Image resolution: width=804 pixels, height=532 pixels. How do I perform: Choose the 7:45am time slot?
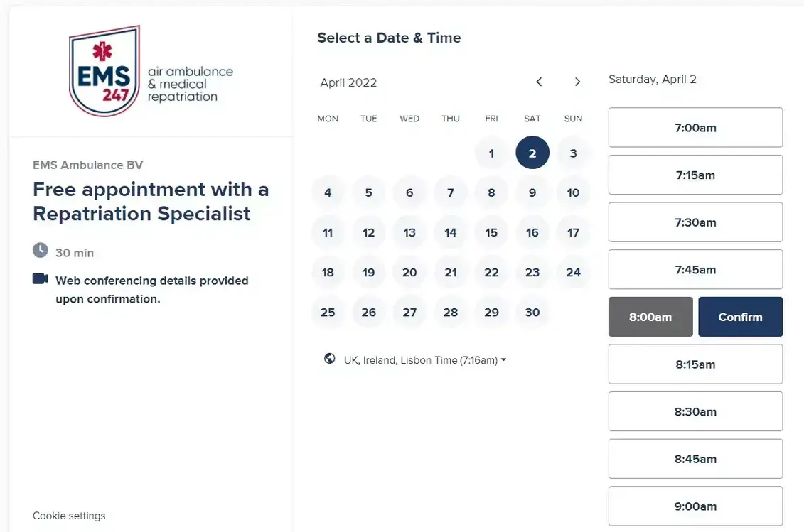click(695, 269)
